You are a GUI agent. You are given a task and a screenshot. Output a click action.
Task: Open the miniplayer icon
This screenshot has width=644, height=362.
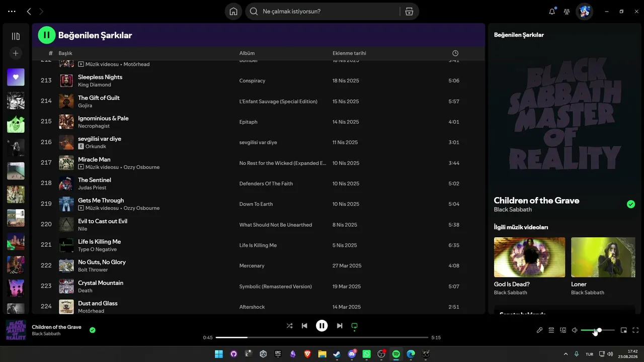pos(624,330)
